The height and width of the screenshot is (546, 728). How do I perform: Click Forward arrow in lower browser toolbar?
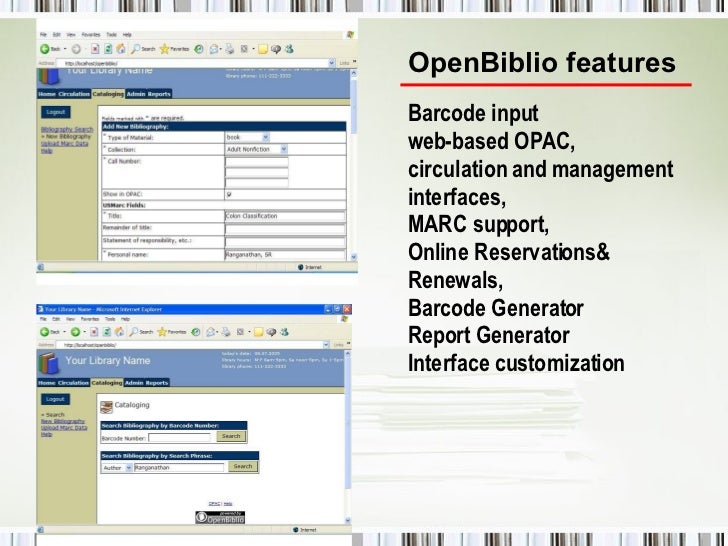click(x=75, y=332)
